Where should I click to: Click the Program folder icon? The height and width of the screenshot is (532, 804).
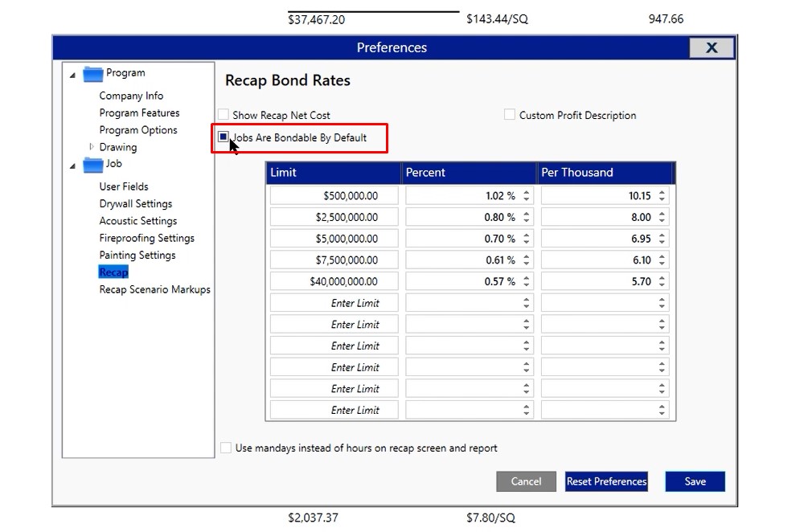pos(93,74)
